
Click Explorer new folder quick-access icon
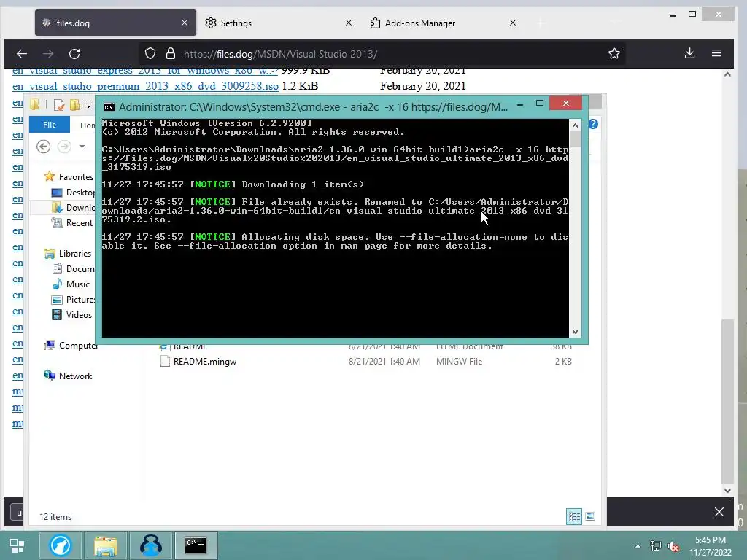click(75, 105)
